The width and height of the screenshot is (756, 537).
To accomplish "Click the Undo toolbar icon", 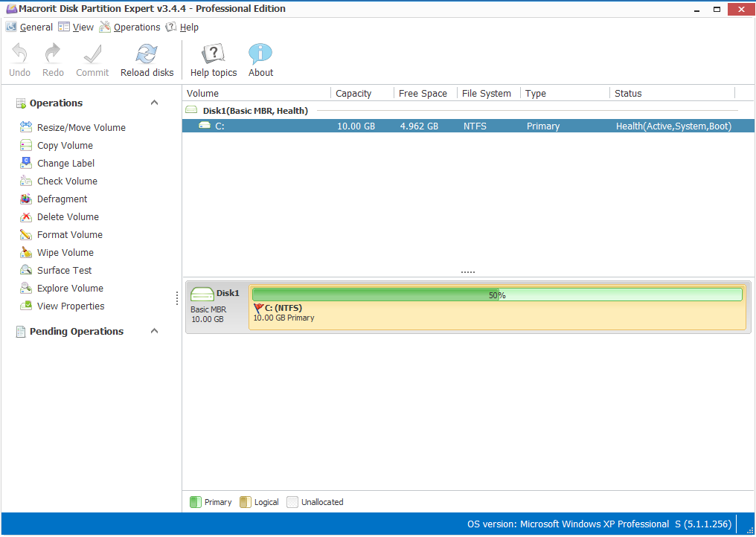I will (19, 54).
